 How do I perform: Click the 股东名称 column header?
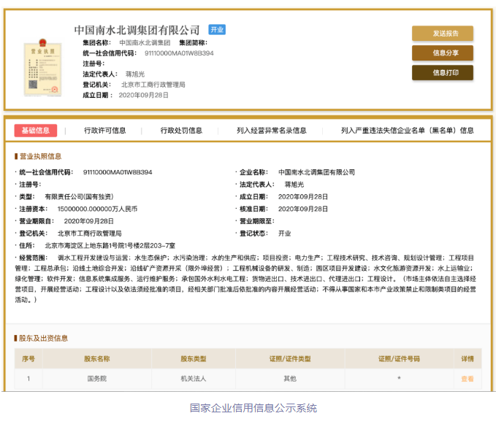96,359
